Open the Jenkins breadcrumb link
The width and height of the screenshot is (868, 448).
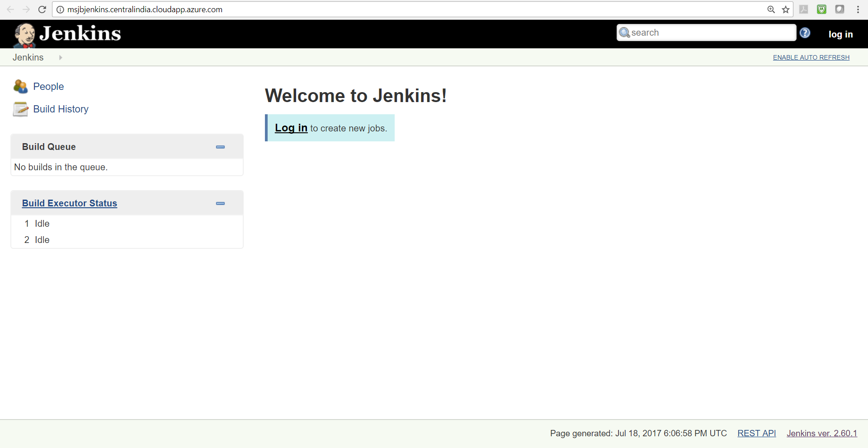[28, 57]
